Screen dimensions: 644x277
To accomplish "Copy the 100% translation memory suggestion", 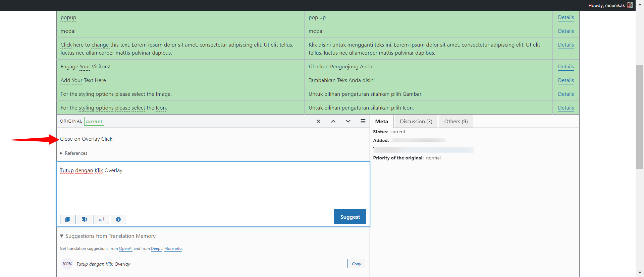I will click(x=356, y=264).
